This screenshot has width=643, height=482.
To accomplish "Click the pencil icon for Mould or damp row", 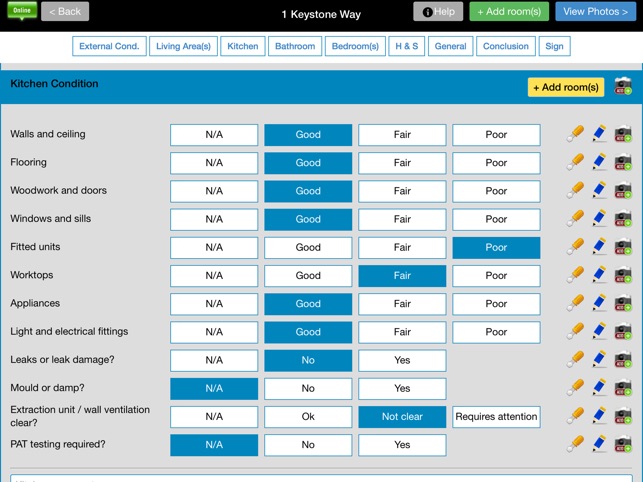I will pos(599,388).
